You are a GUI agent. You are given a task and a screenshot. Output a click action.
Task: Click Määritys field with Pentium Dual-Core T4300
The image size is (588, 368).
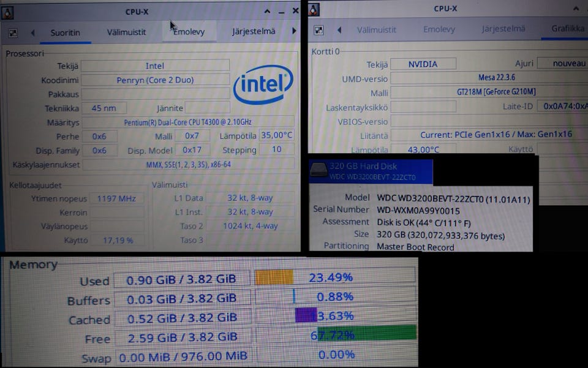[x=188, y=122]
